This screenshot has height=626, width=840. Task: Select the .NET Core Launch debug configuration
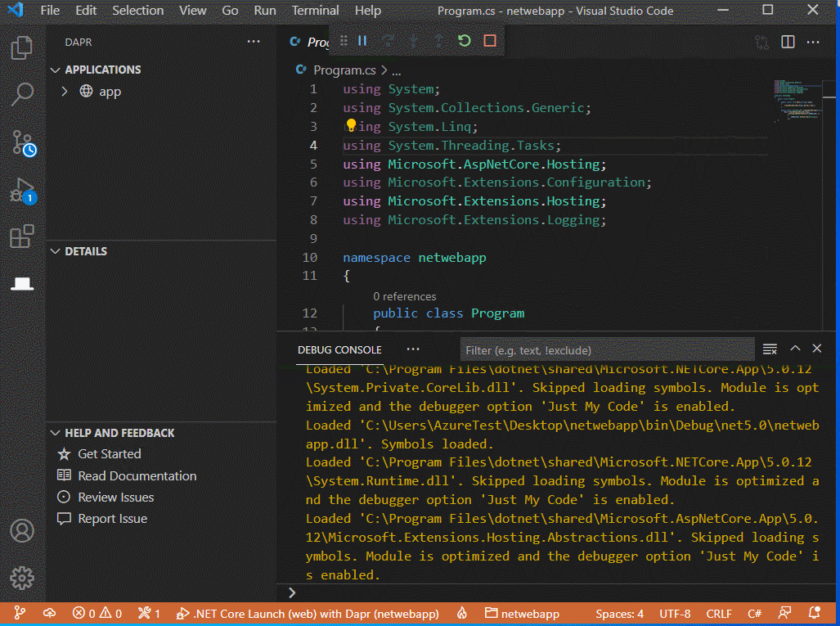pos(308,613)
